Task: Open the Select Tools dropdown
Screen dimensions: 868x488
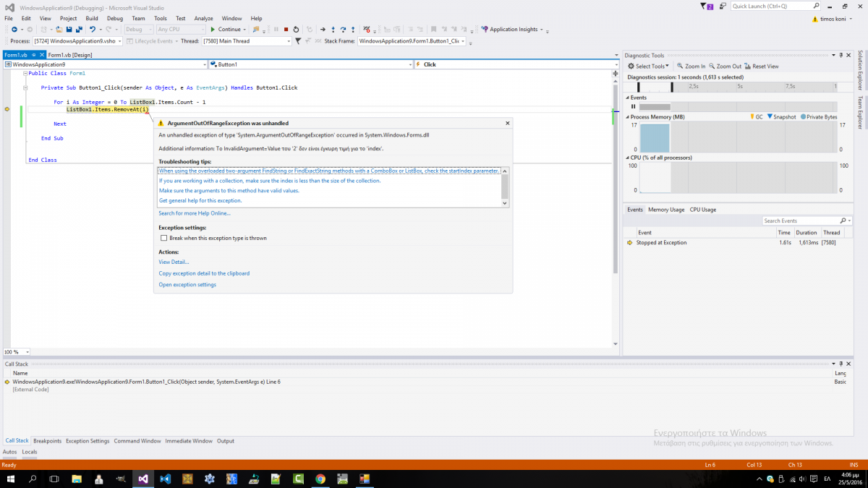Action: click(648, 67)
